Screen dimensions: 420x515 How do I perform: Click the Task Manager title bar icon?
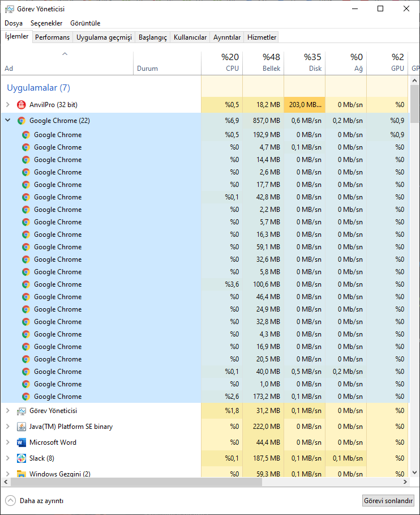[9, 9]
